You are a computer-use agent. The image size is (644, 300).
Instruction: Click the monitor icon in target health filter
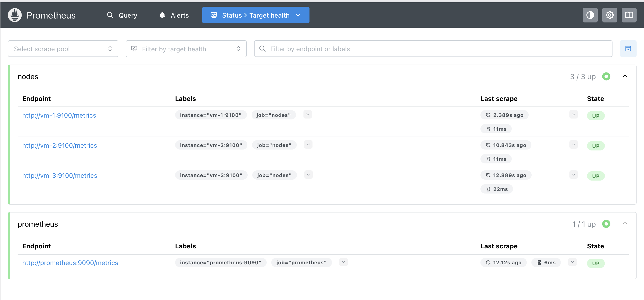(x=134, y=48)
